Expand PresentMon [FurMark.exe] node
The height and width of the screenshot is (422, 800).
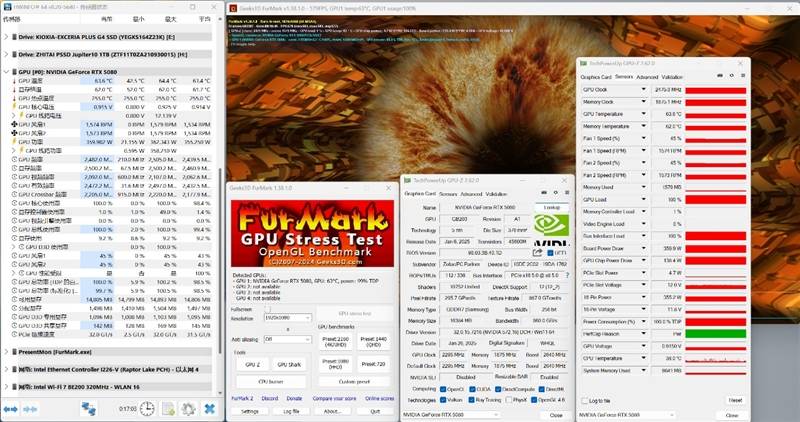(6, 352)
